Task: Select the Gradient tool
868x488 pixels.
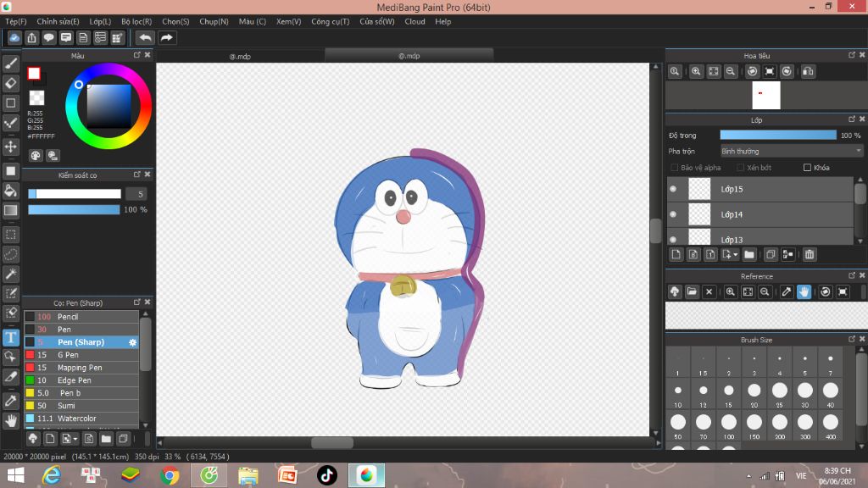Action: coord(10,210)
